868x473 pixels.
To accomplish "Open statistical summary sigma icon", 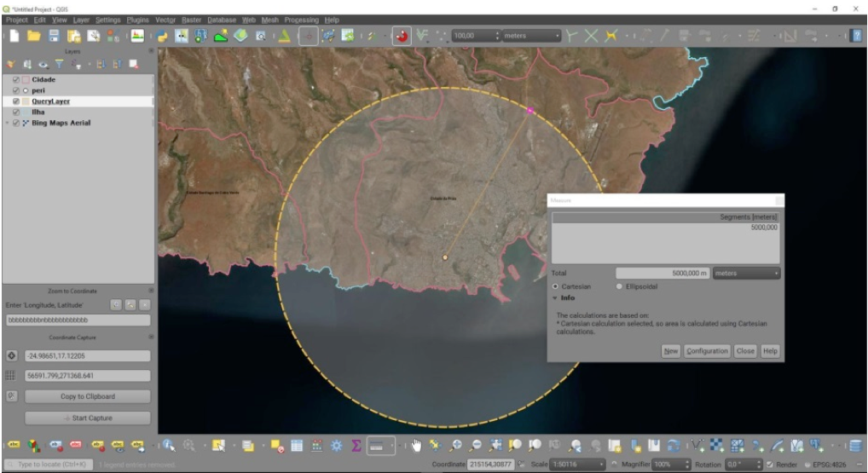I will coord(356,445).
